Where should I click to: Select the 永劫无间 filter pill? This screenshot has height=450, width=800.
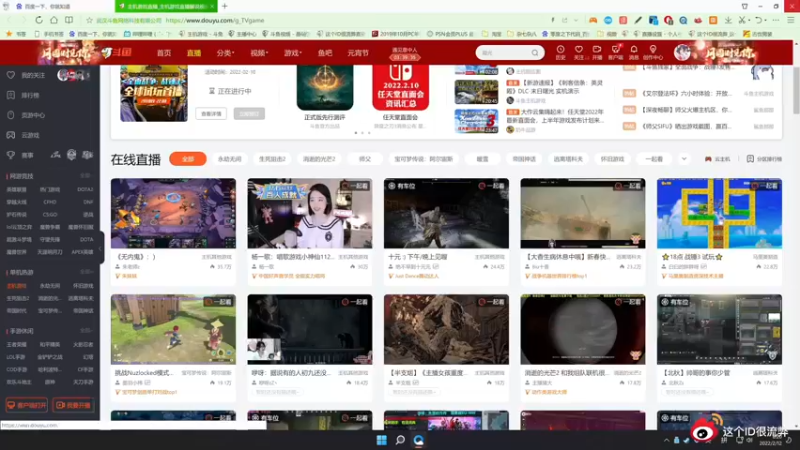230,159
